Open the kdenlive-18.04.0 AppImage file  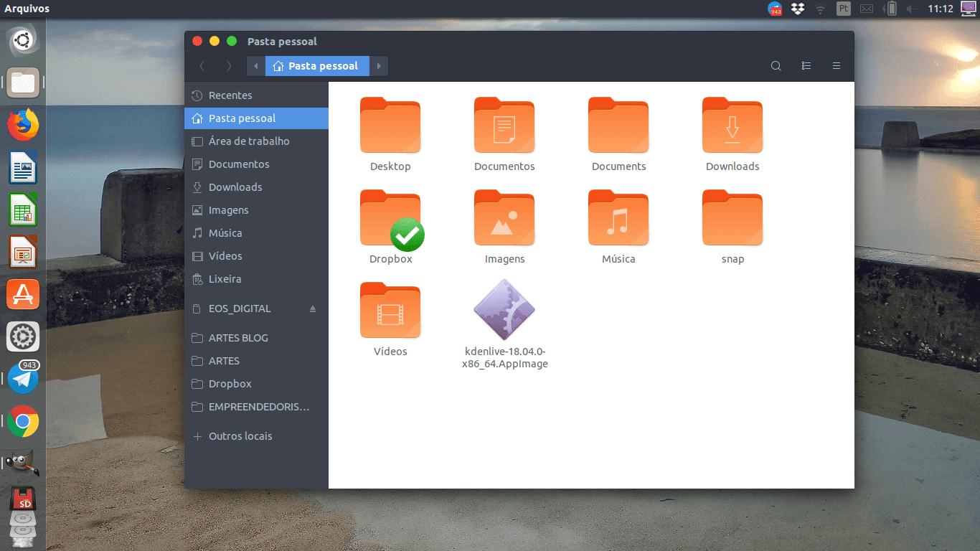tap(504, 310)
